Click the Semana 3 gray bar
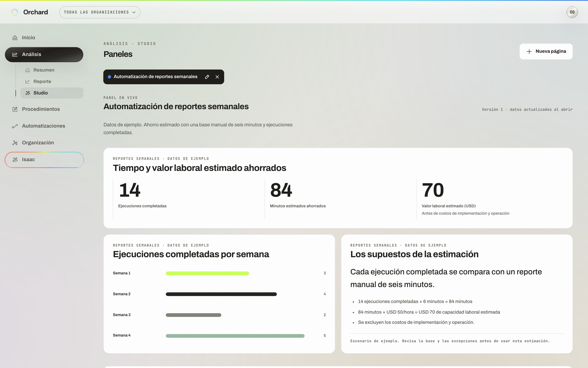 193,315
